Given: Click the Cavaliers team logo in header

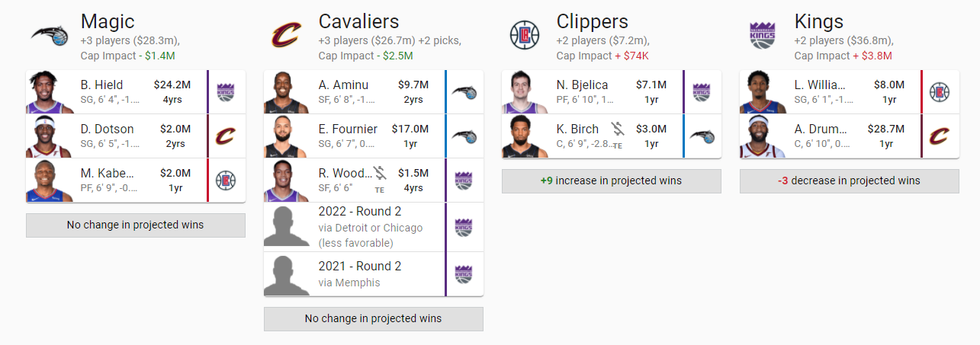Looking at the screenshot, I should pyautogui.click(x=288, y=36).
